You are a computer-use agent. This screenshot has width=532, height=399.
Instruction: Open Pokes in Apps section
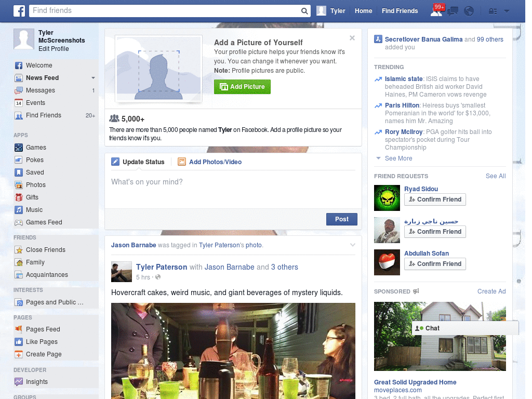coord(56,160)
